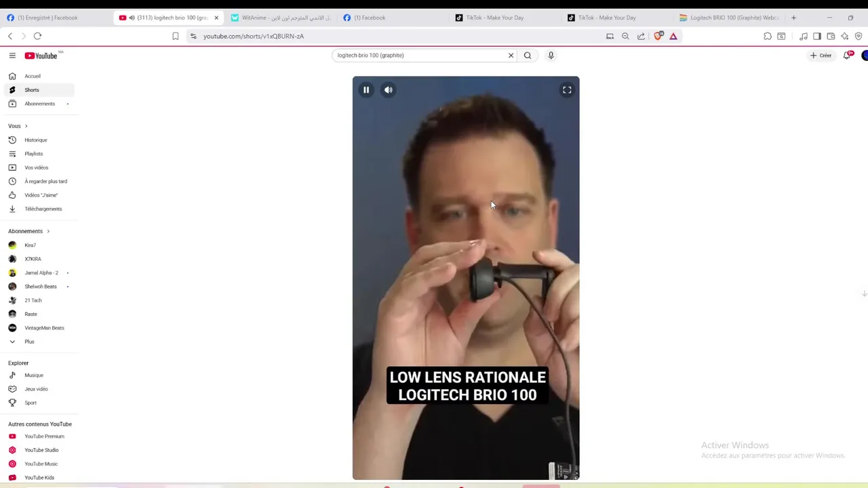This screenshot has height=488, width=868.
Task: Open the Kira7 channel subscription
Action: (39, 245)
